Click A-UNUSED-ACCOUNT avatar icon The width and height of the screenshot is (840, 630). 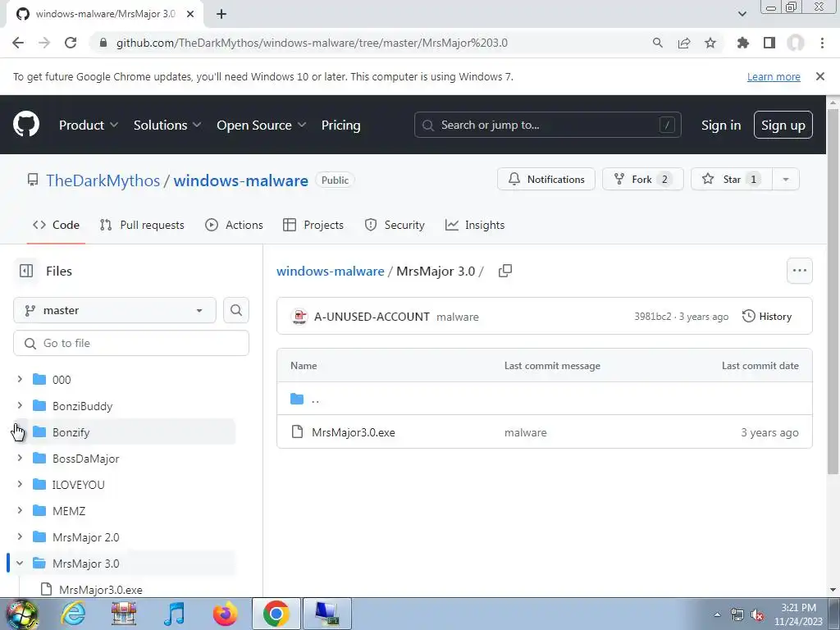(x=299, y=317)
